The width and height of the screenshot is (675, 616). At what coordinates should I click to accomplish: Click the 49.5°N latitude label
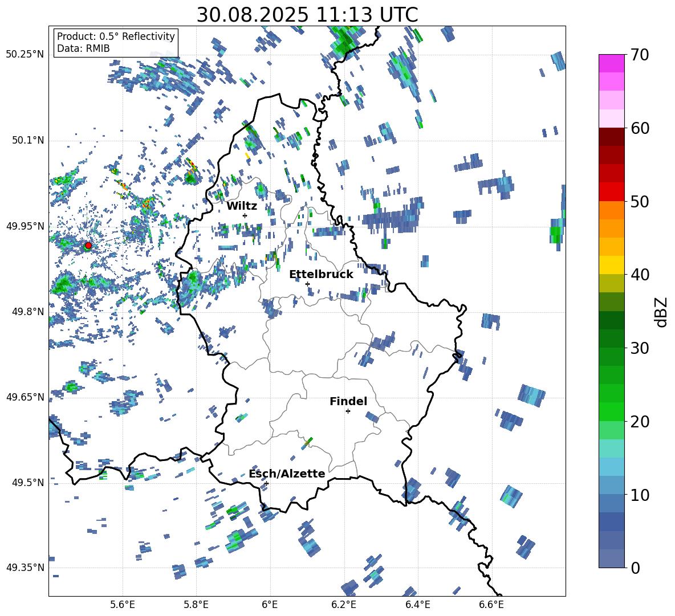pyautogui.click(x=27, y=483)
